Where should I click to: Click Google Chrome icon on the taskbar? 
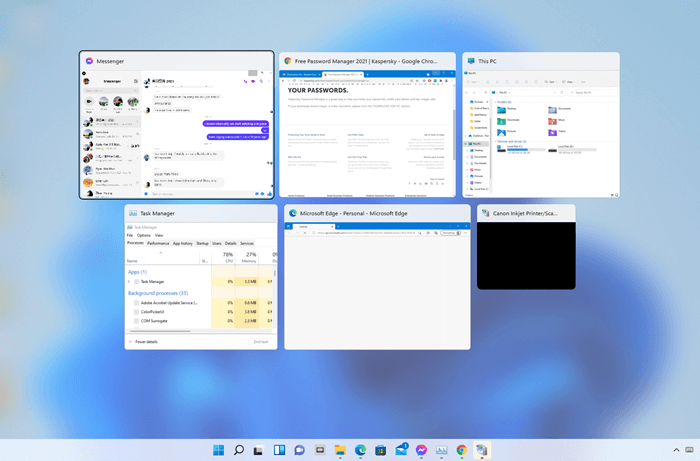point(462,450)
